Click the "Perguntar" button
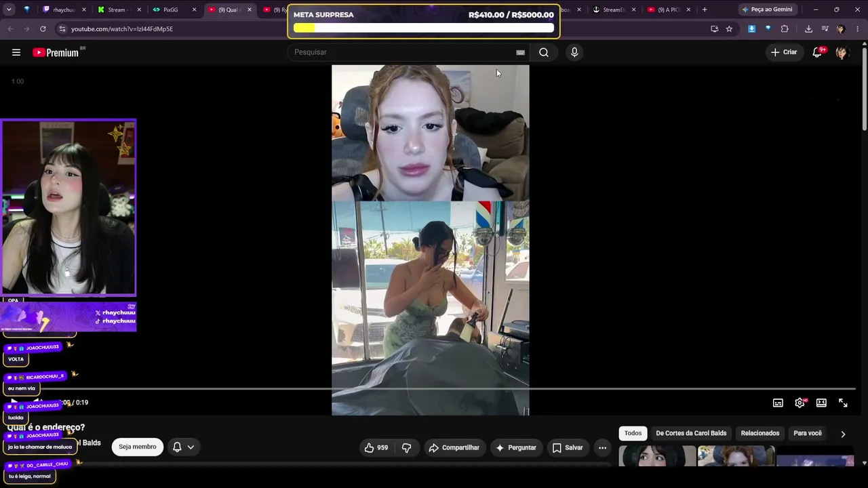The height and width of the screenshot is (488, 868). 516,447
